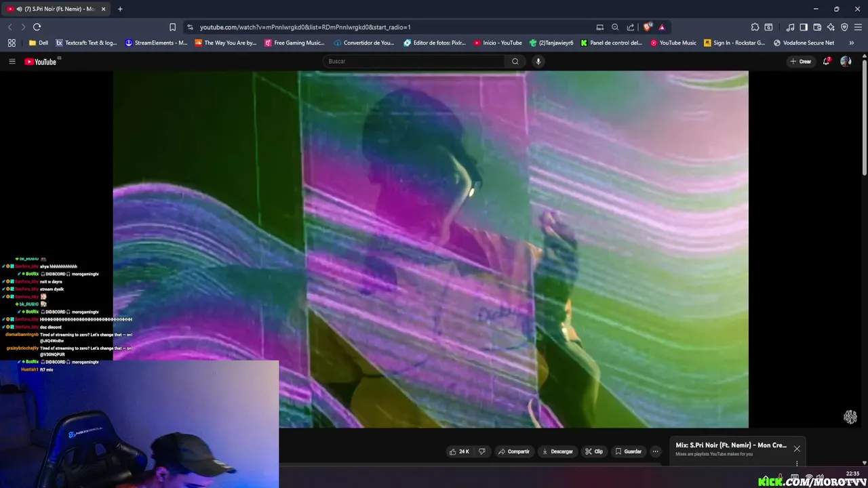Viewport: 868px width, 488px height.
Task: Go to YouTube home via logo
Action: click(41, 62)
